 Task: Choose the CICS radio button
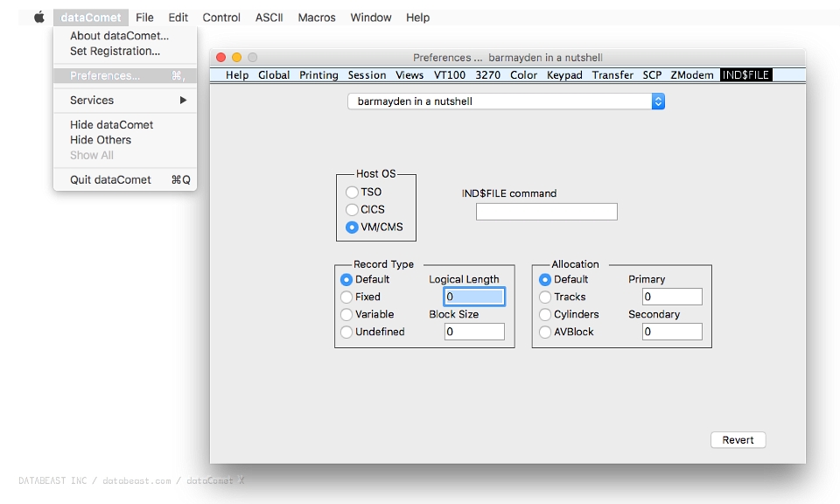pyautogui.click(x=352, y=209)
